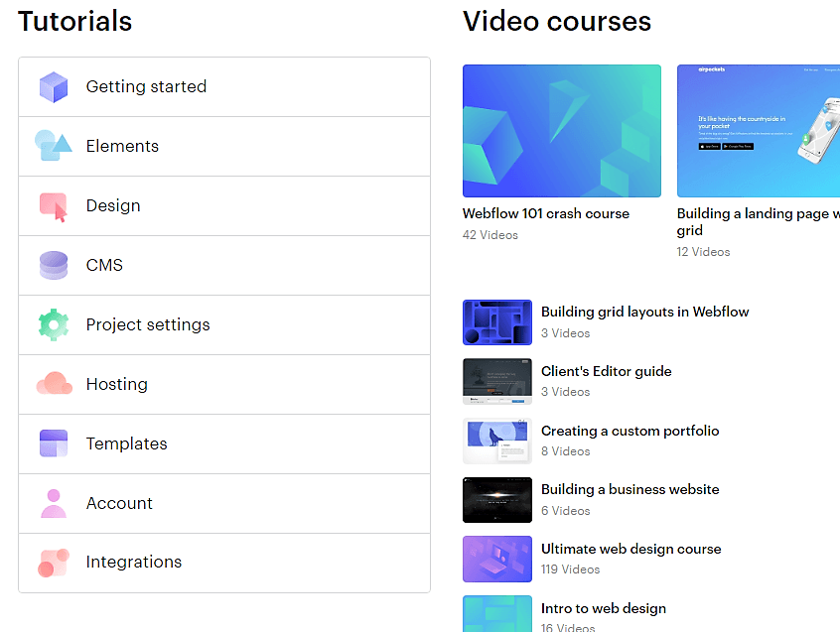Click the 119 Videos count text

point(571,569)
